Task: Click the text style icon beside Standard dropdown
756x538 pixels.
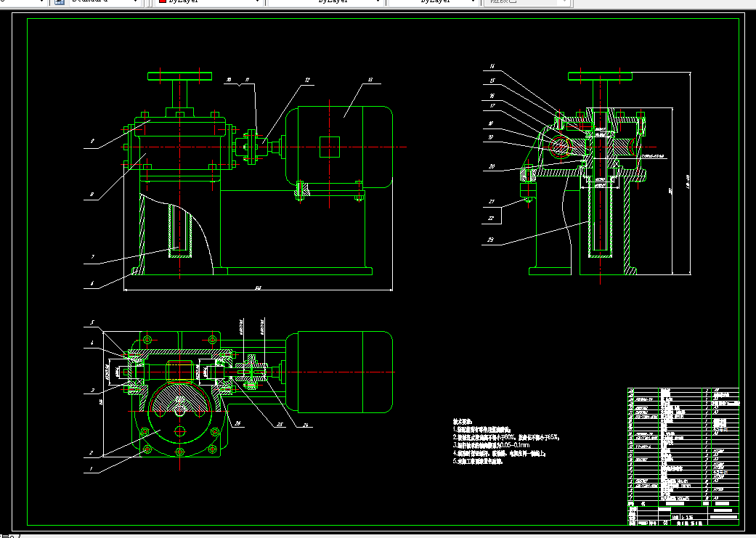Action: point(60,2)
